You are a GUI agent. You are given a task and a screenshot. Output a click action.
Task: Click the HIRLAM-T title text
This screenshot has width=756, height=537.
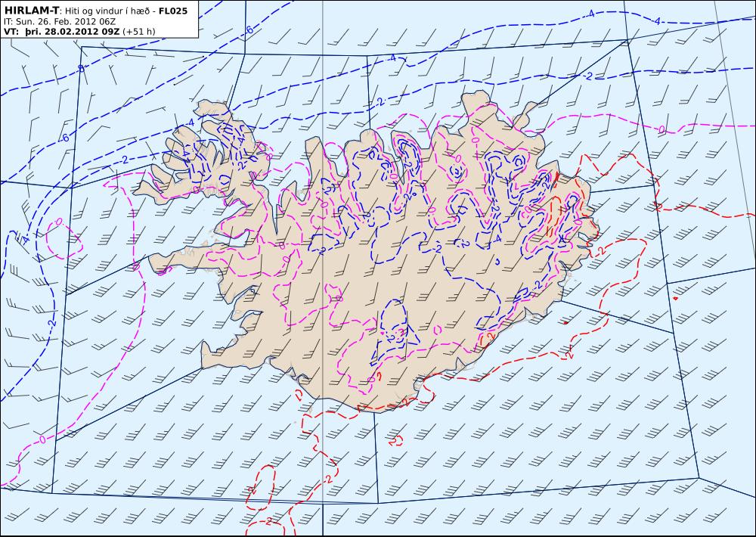(31, 11)
